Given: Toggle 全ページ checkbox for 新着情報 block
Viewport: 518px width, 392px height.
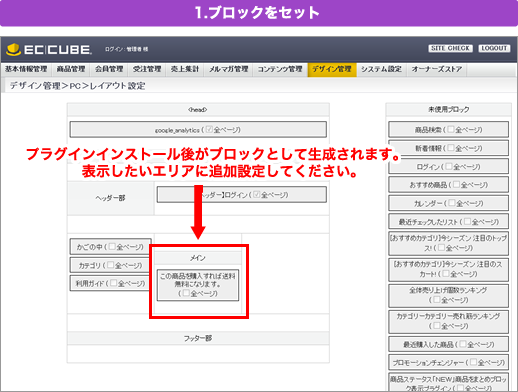Looking at the screenshot, I should point(451,148).
